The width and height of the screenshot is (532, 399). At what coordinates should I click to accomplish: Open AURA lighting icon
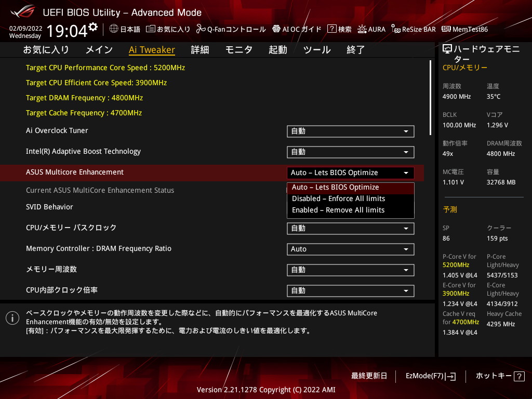click(362, 29)
